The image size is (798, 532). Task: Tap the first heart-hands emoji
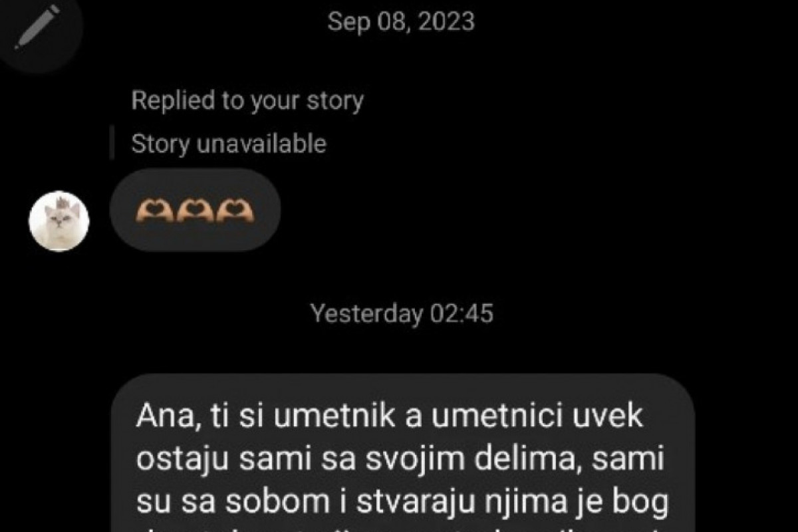coord(154,211)
